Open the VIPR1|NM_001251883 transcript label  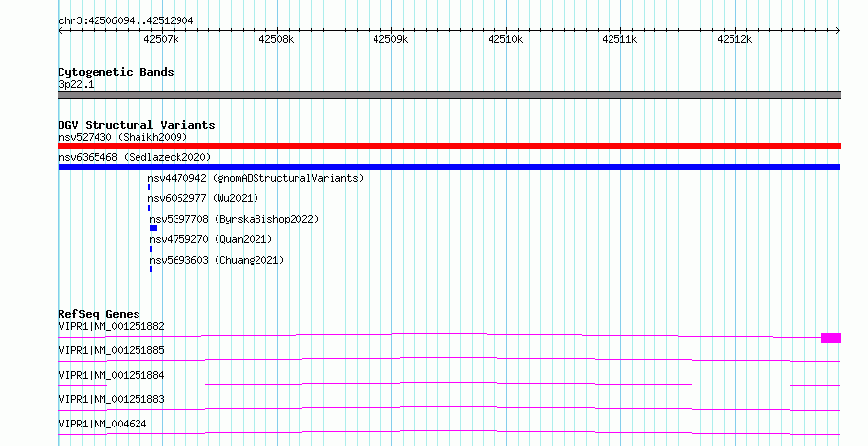pos(111,399)
